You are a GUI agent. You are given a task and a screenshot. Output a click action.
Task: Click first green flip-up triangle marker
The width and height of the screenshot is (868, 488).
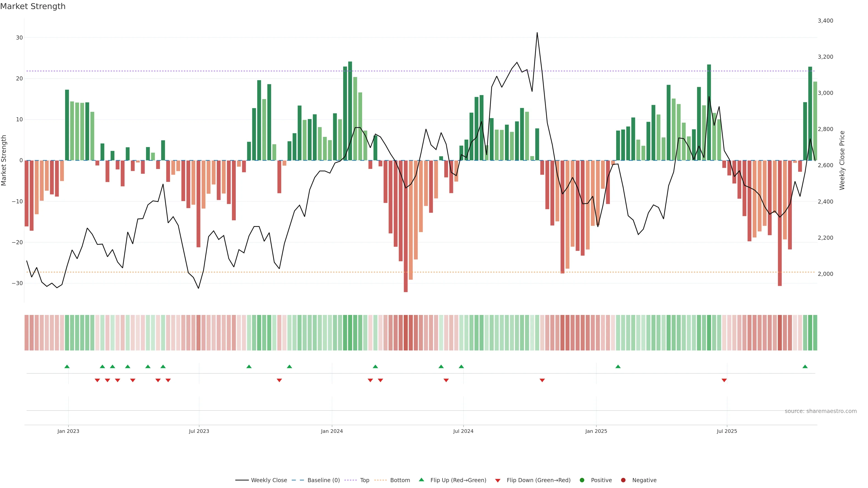67,366
